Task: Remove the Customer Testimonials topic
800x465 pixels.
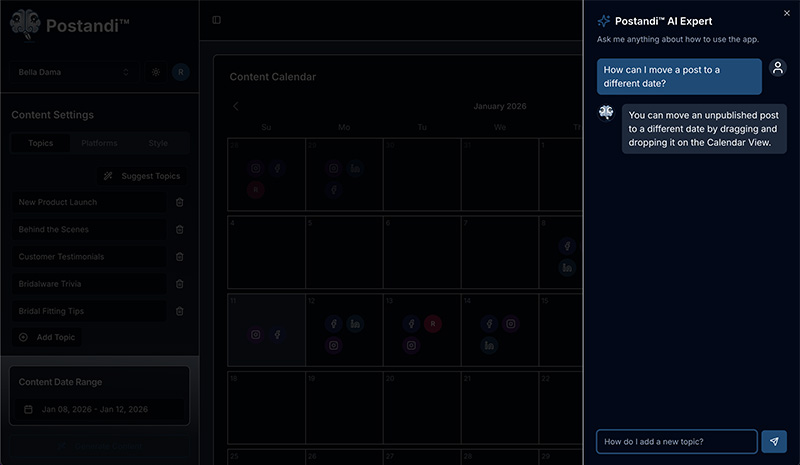Action: 179,256
